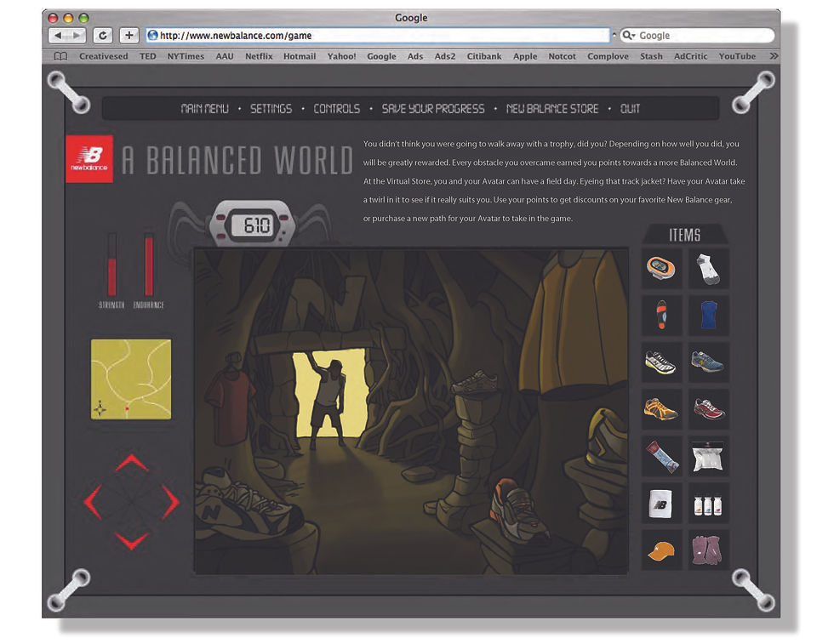Select the orange cap item
Viewport: 834px width, 644px height.
pos(662,550)
